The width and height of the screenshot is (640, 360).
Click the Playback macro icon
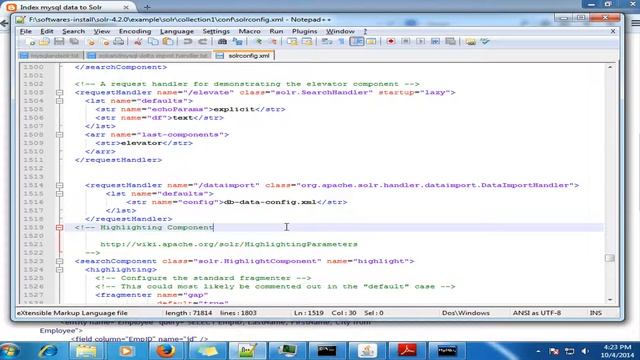[x=420, y=42]
